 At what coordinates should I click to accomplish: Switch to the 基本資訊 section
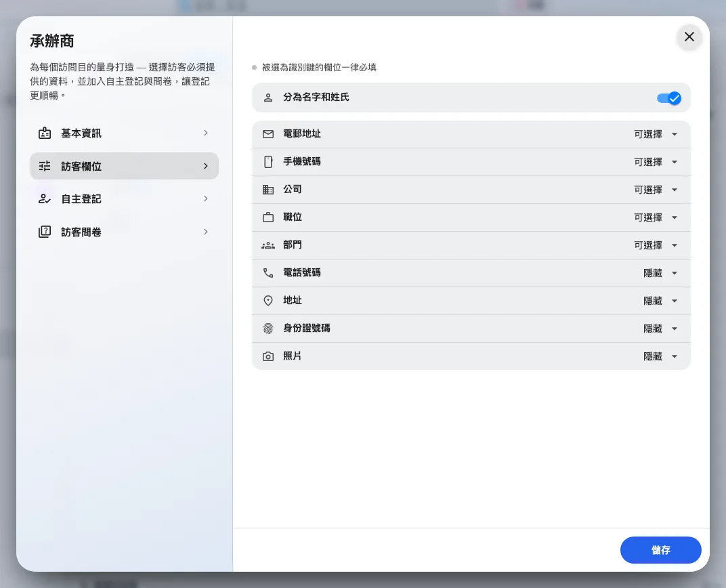124,133
